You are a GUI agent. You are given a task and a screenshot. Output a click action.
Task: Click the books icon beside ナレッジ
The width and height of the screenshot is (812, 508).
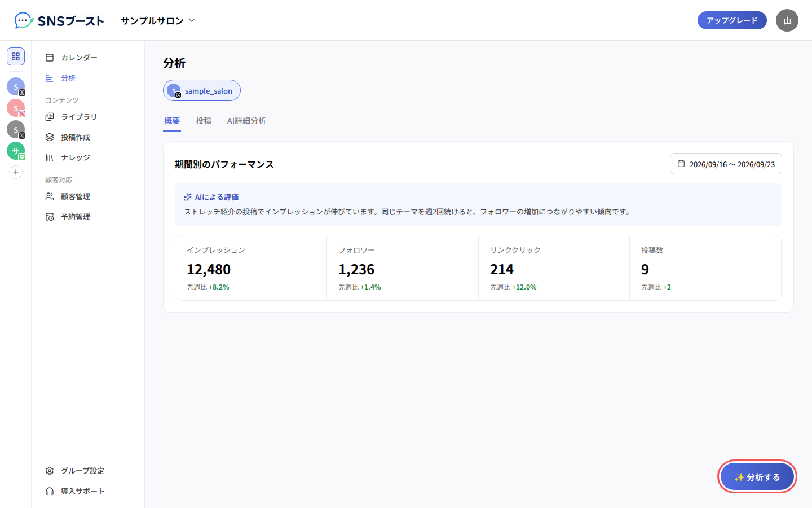pos(50,157)
